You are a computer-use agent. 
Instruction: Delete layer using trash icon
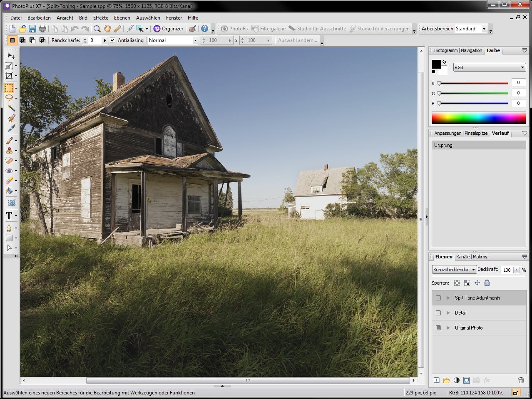tap(521, 380)
